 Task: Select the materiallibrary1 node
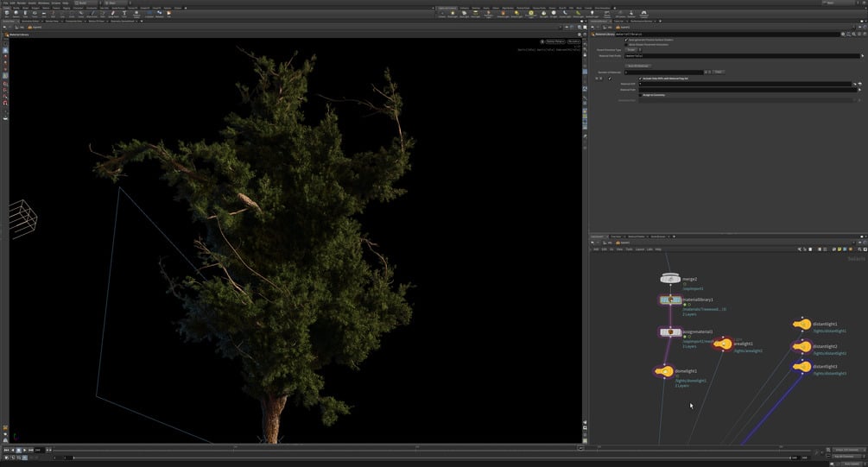coord(670,300)
